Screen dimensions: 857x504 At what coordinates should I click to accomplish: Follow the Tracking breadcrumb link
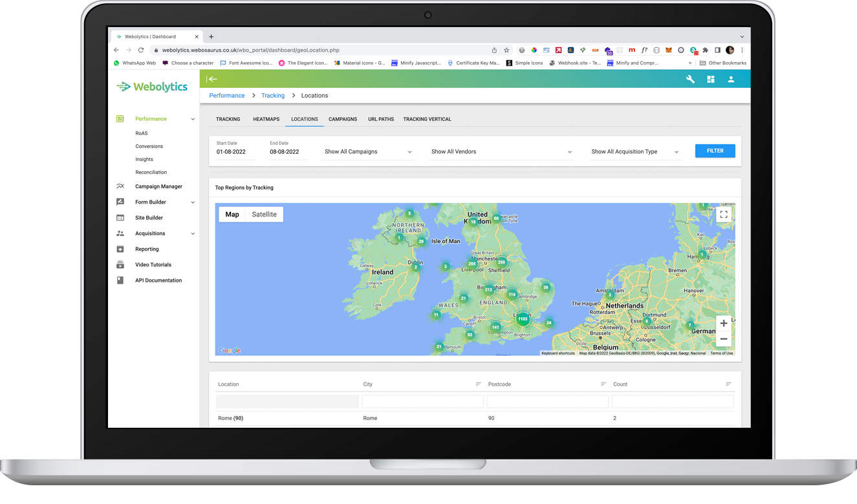tap(272, 95)
